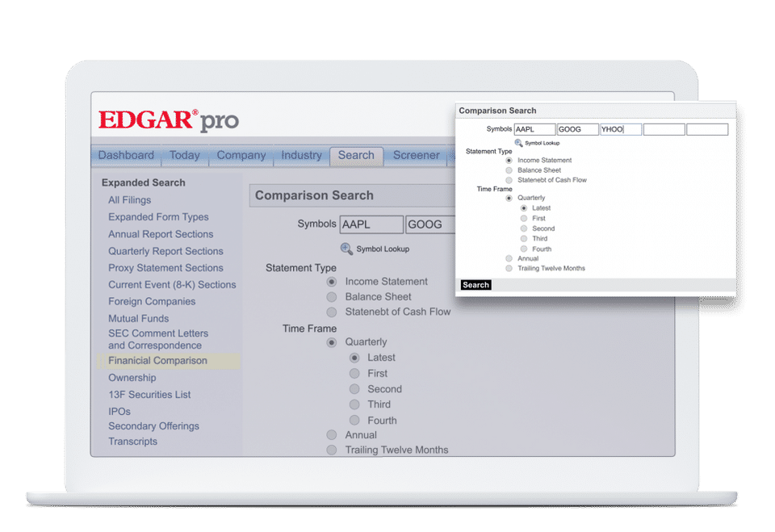Open IPOs link in sidebar
The width and height of the screenshot is (775, 532).
click(119, 412)
